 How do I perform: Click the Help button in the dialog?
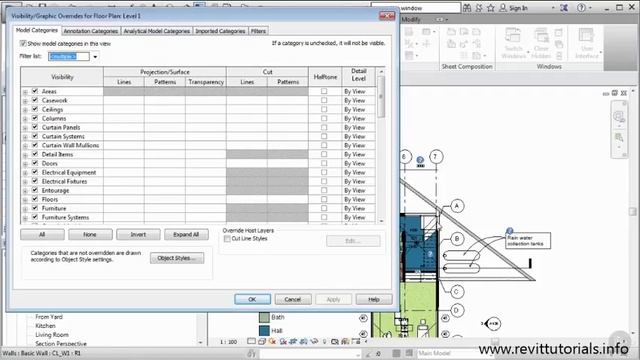pos(373,299)
